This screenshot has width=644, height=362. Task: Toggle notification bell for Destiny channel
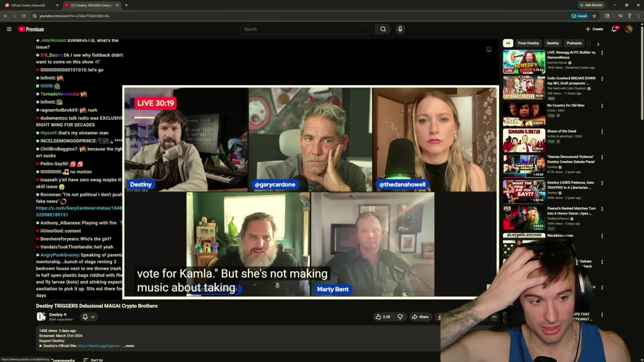[88, 317]
